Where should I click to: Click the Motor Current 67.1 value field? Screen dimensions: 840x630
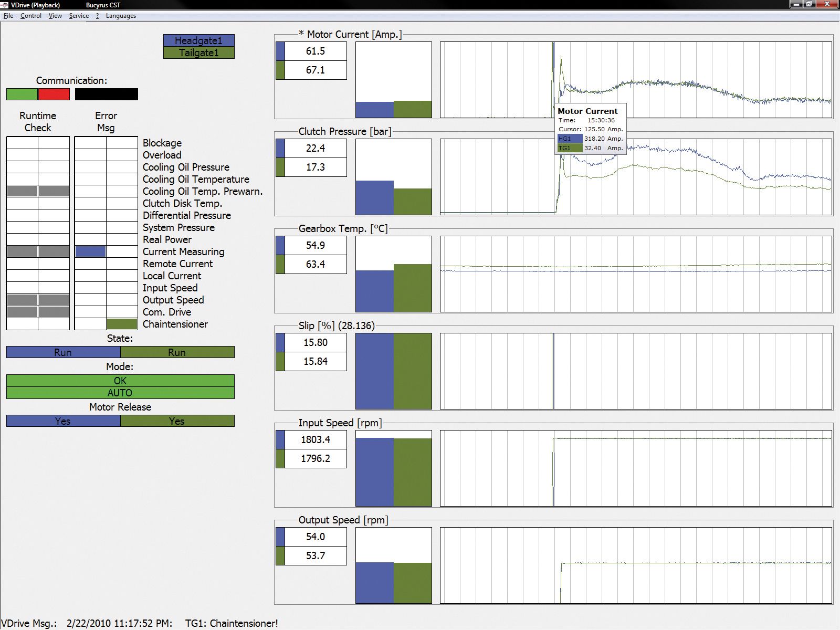[316, 70]
